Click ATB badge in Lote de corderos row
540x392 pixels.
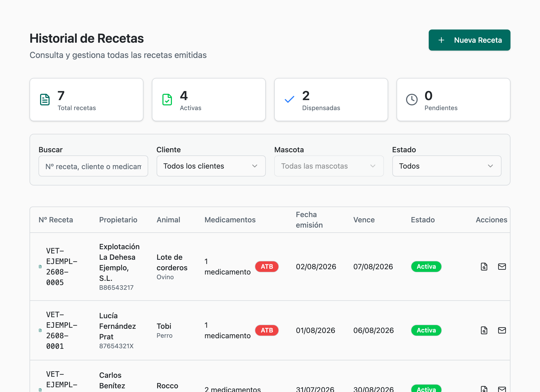tap(267, 267)
